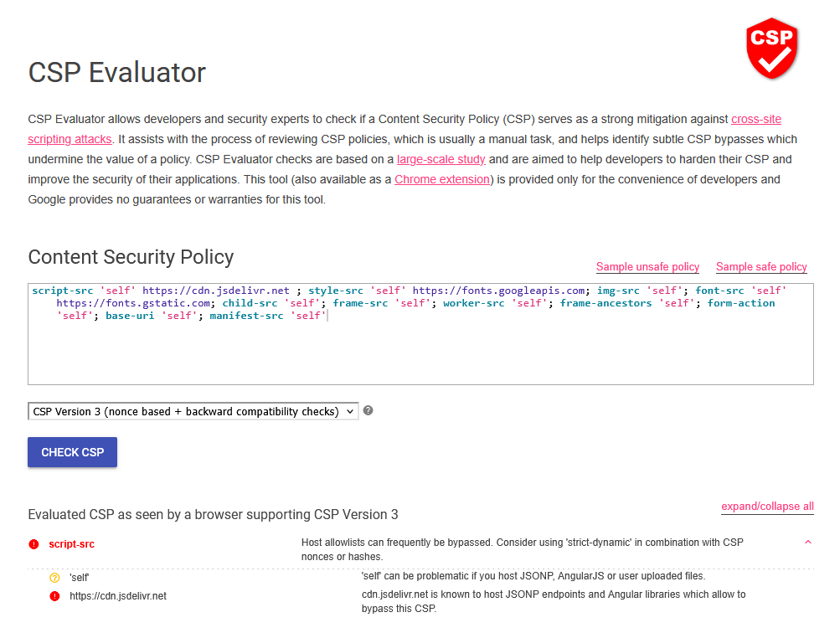The height and width of the screenshot is (633, 840).
Task: Select the script-src directive label
Action: (71, 544)
